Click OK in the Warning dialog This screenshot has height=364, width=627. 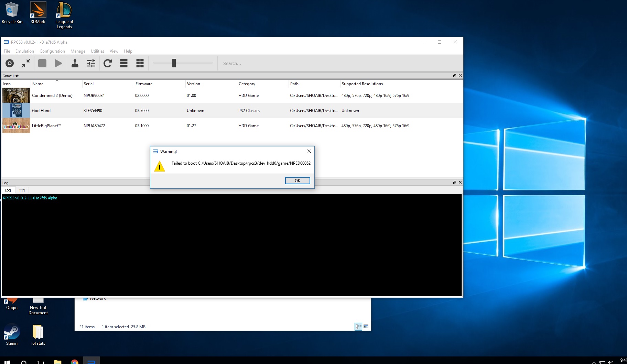pyautogui.click(x=298, y=181)
